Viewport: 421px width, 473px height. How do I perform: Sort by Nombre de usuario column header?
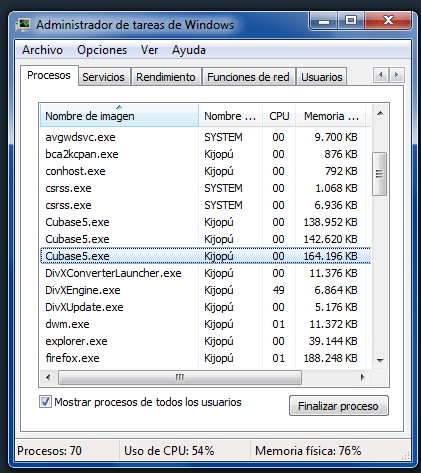pos(230,116)
